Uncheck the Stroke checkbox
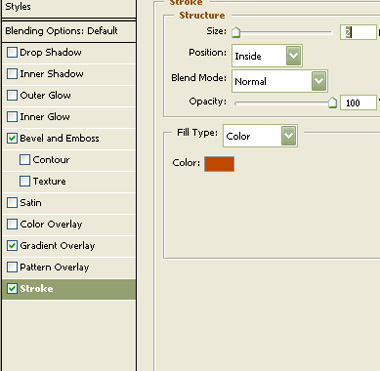 point(12,289)
